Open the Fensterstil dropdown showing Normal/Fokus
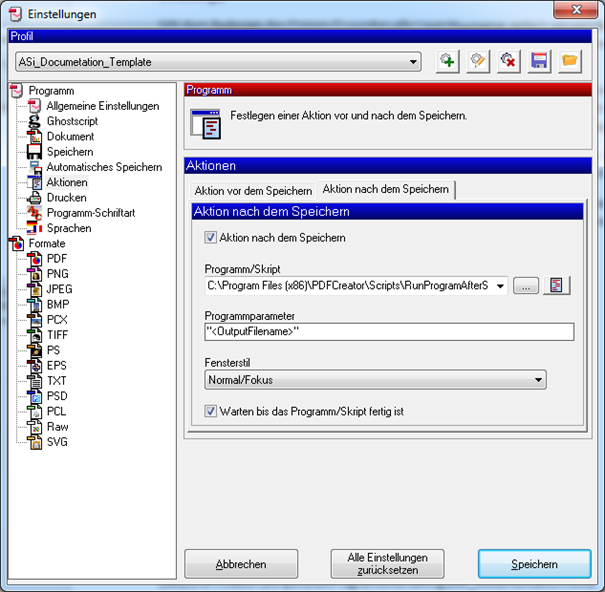 [539, 380]
